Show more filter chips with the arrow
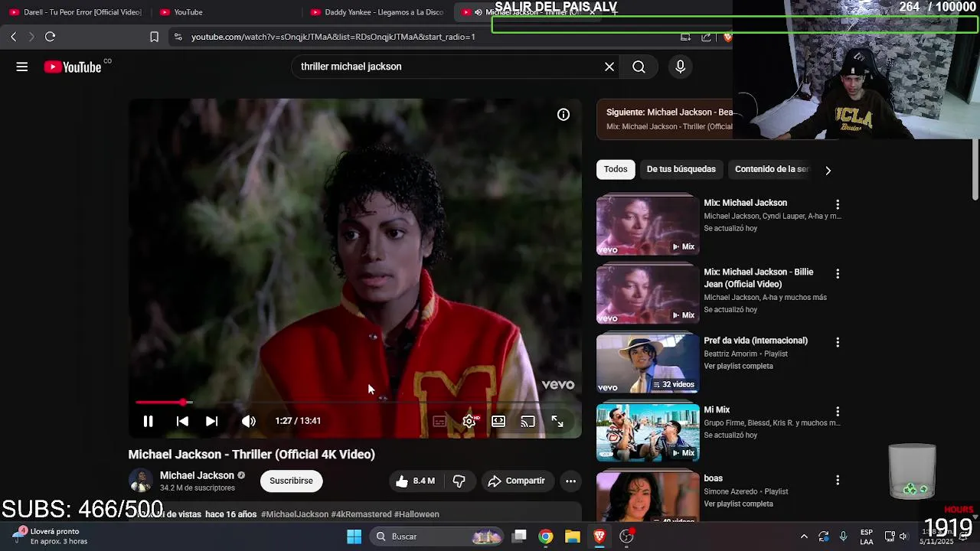The image size is (980, 551). 828,170
